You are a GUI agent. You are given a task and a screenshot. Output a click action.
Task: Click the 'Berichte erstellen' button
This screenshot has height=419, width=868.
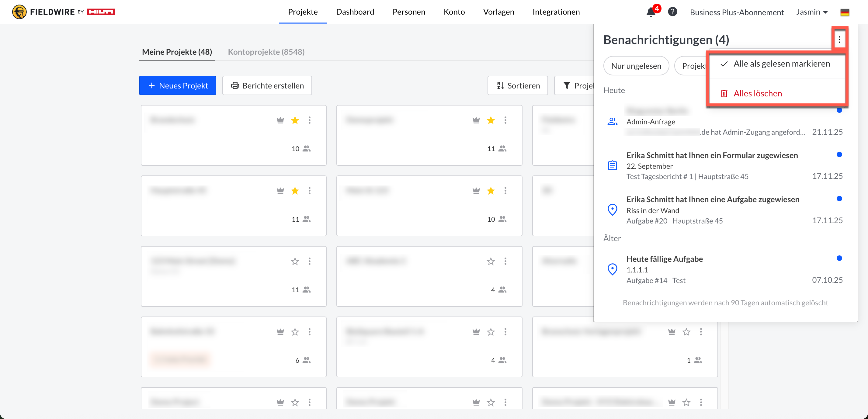point(267,85)
